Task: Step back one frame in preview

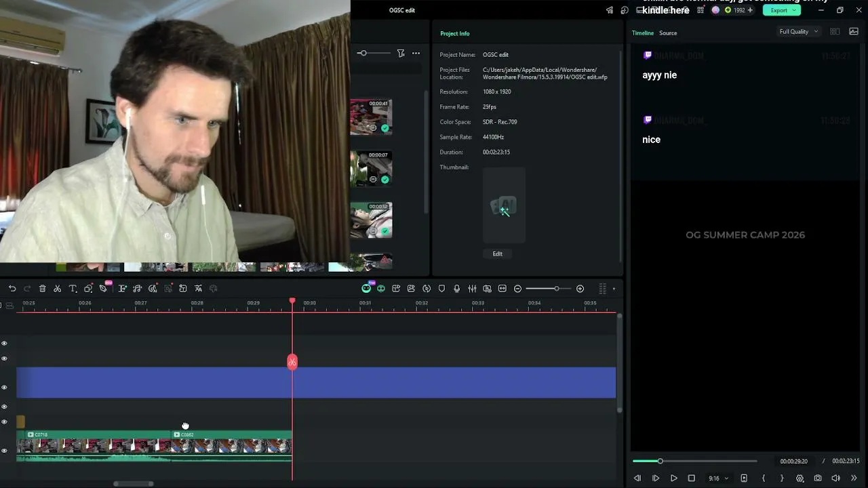Action: click(x=637, y=479)
